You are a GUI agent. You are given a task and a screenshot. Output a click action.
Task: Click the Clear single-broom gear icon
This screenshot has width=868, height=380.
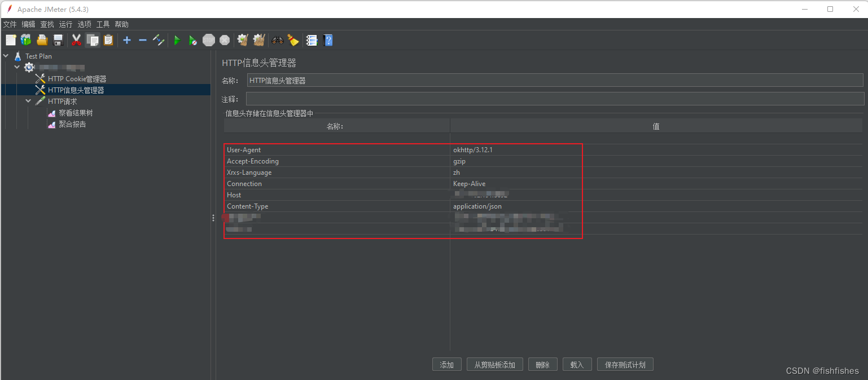click(x=243, y=40)
